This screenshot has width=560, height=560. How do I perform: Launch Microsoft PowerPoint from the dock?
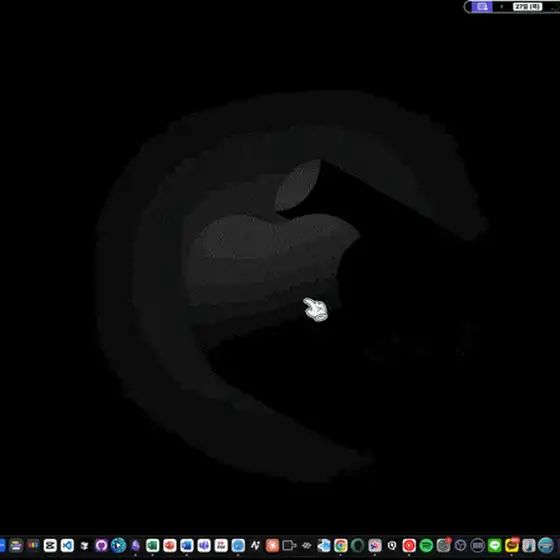click(170, 545)
